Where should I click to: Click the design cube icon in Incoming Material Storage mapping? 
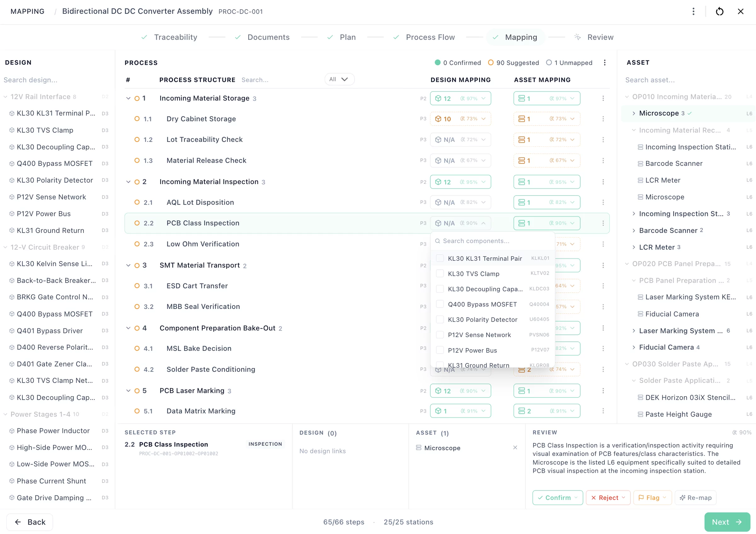438,98
